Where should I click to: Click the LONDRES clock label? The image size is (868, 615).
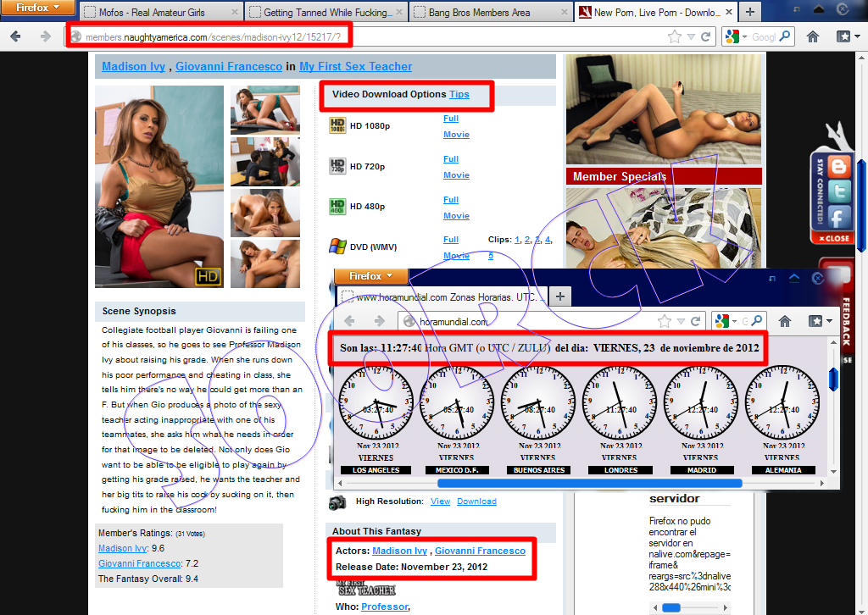pos(620,470)
